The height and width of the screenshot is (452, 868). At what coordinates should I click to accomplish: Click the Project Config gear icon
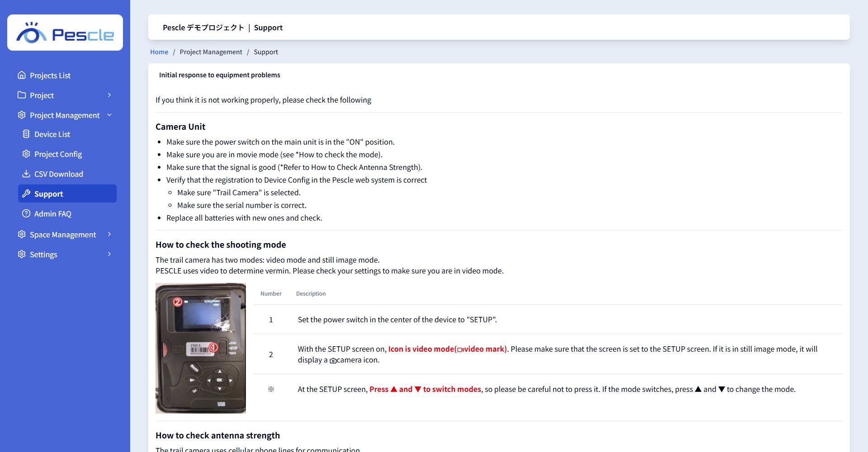(26, 154)
